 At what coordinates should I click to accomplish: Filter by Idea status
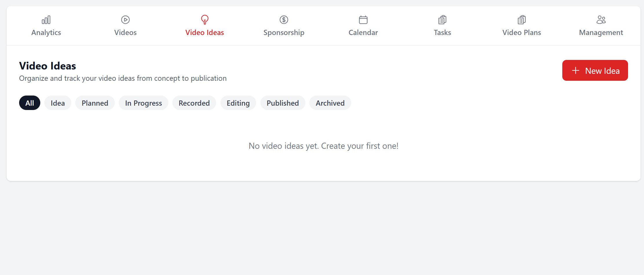coord(58,103)
